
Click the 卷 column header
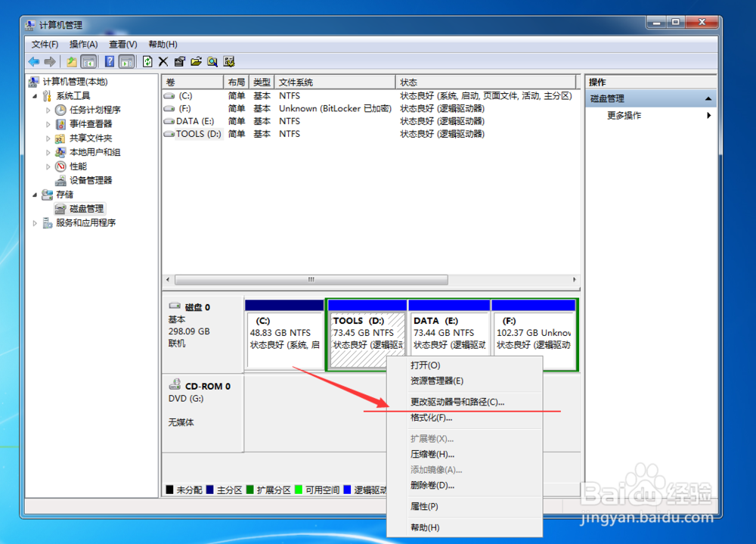193,82
